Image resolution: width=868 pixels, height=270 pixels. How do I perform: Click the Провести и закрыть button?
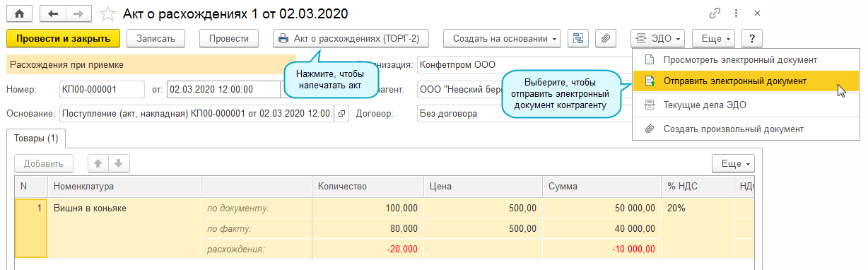pos(64,38)
